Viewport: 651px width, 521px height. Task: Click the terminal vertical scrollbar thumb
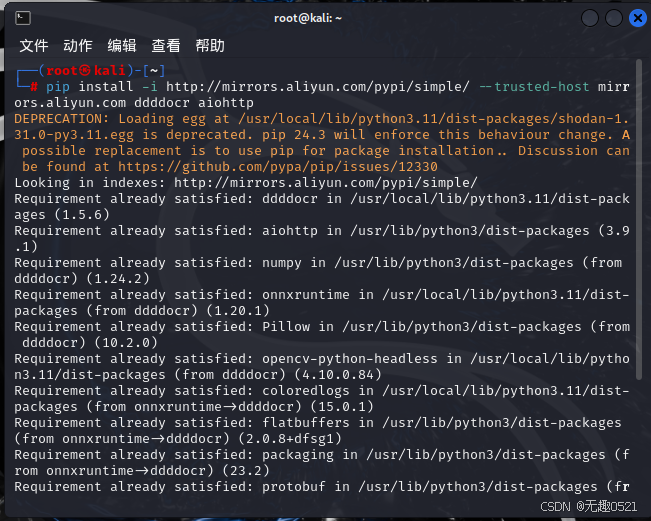[x=639, y=219]
